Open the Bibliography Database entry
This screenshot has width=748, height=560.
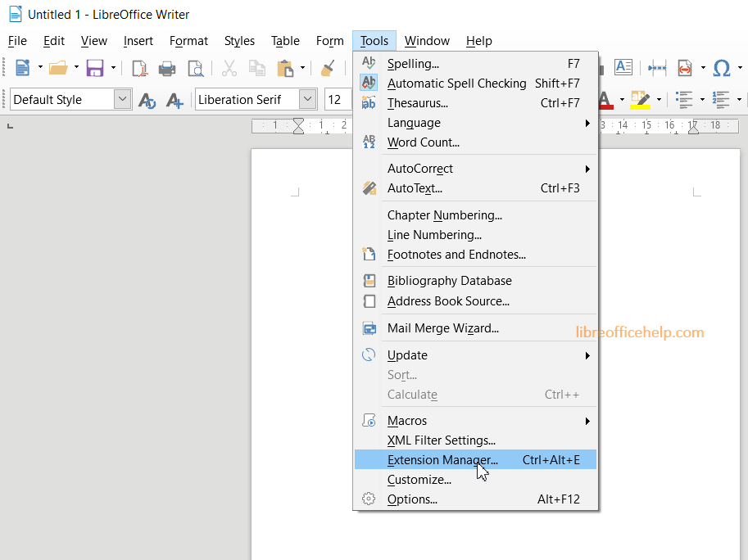[476, 281]
